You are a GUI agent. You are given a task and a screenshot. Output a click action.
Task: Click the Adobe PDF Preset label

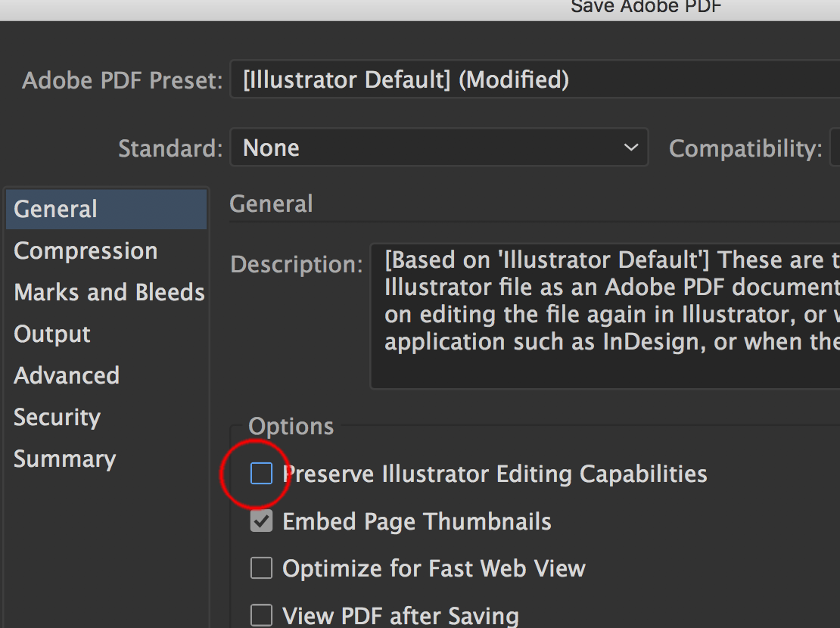point(123,80)
